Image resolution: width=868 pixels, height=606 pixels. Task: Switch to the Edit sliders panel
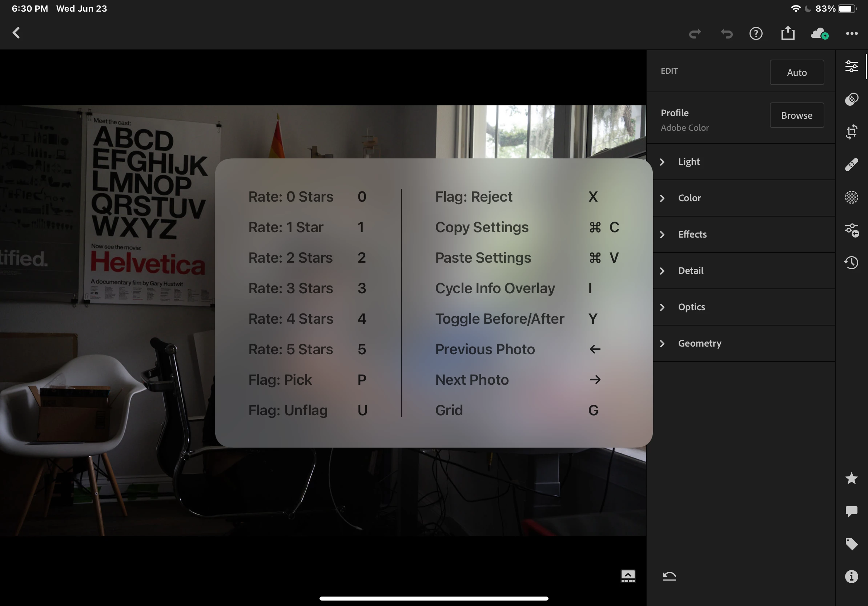point(851,66)
